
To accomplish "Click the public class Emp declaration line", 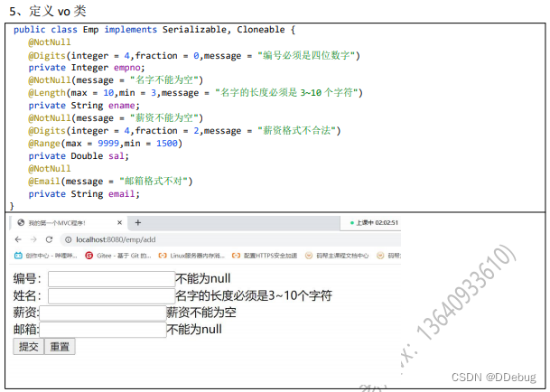I will (154, 30).
